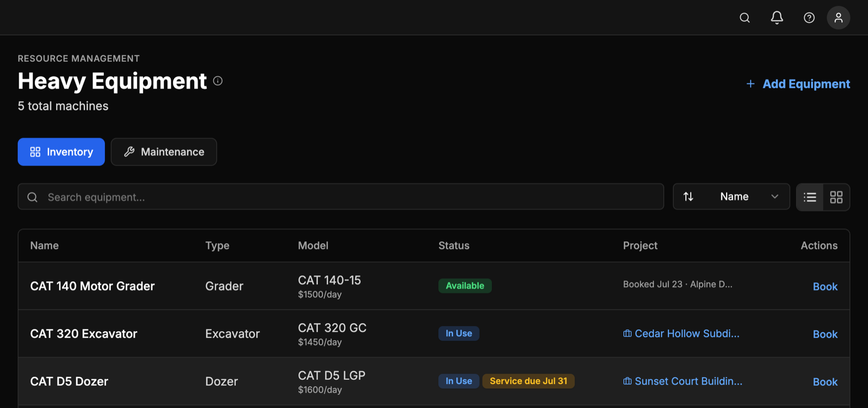Select the Inventory tab

61,152
